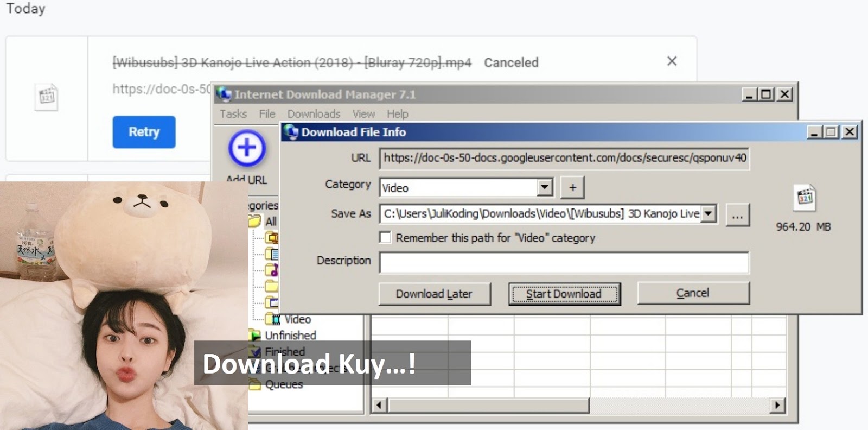Select the Music category folder icon
The width and height of the screenshot is (868, 430).
point(272,270)
